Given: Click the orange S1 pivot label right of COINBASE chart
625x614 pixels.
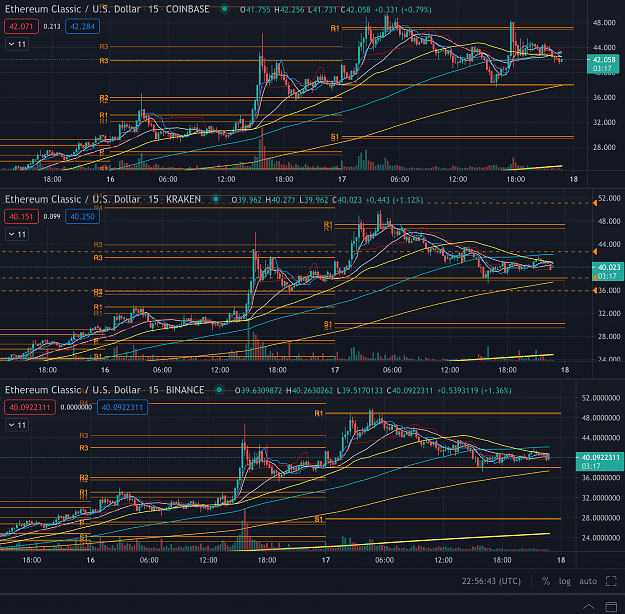Looking at the screenshot, I should point(335,137).
